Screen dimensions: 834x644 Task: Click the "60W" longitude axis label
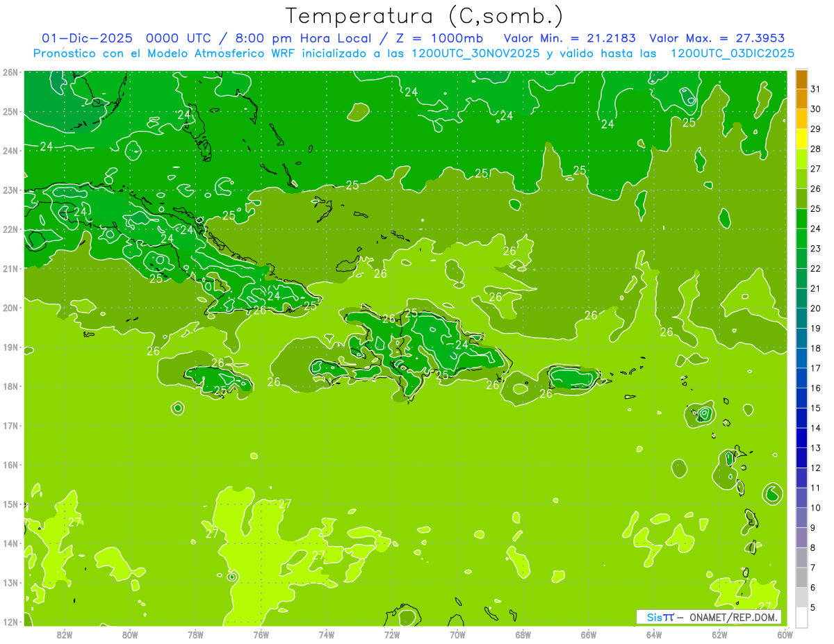(x=785, y=634)
